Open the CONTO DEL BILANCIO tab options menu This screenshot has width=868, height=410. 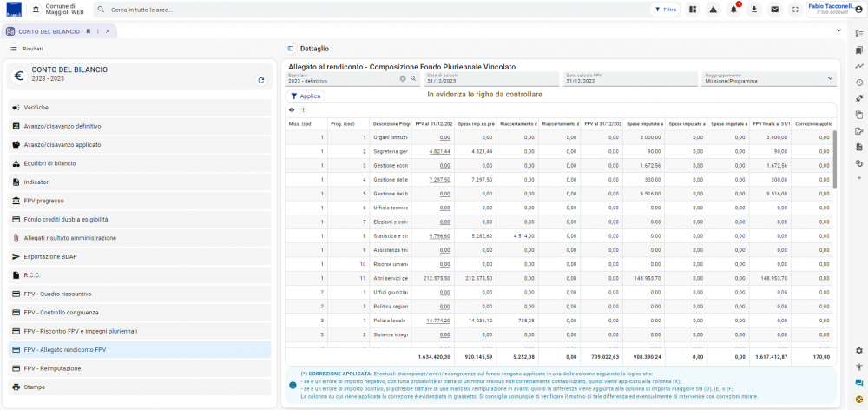tap(98, 31)
